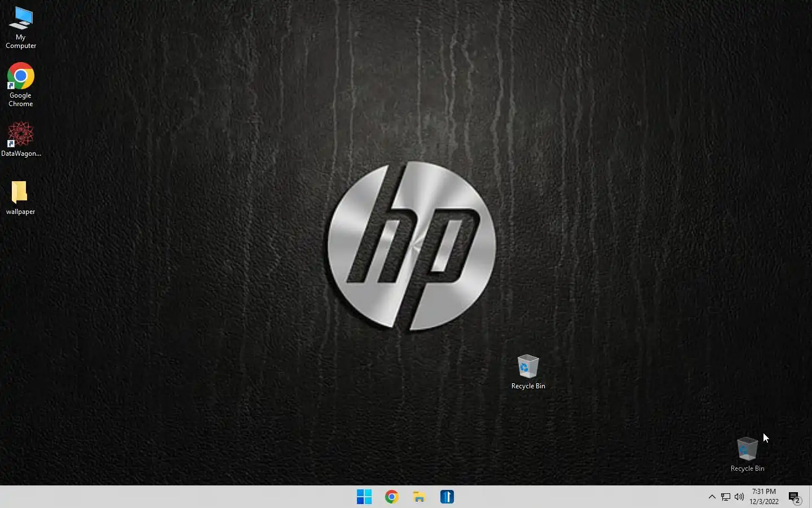Image resolution: width=812 pixels, height=508 pixels.
Task: Open the notification center with 2 alerts
Action: (x=795, y=497)
